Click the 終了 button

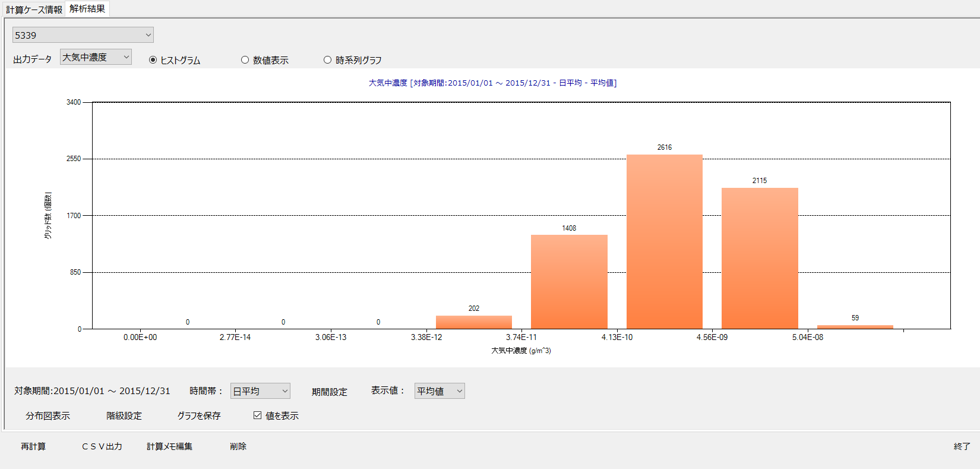(962, 446)
